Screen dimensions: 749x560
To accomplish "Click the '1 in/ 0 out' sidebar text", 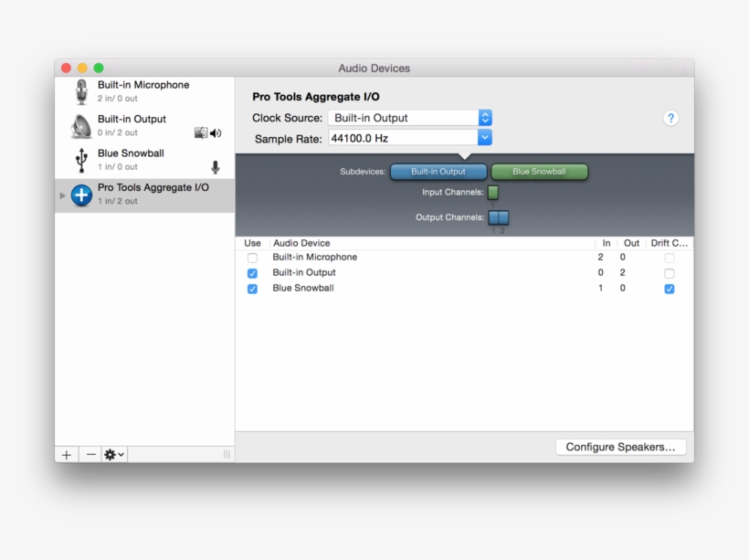I will [118, 167].
